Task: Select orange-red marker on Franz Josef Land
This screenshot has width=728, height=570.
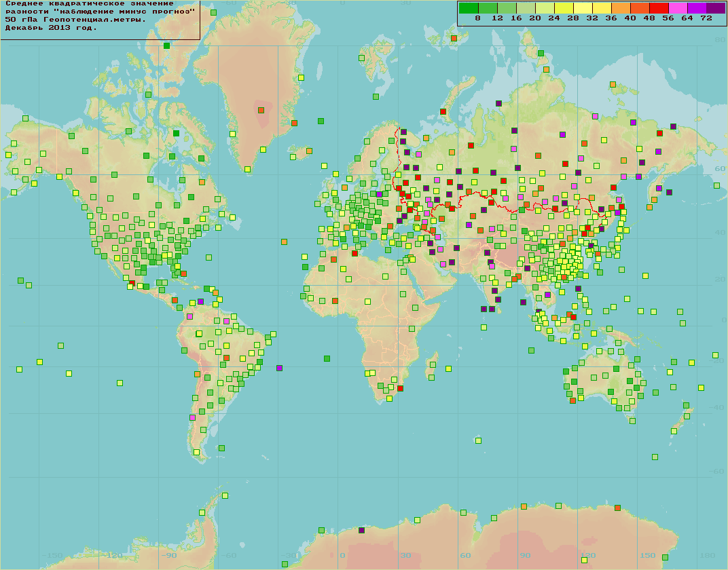Action: [x=454, y=39]
